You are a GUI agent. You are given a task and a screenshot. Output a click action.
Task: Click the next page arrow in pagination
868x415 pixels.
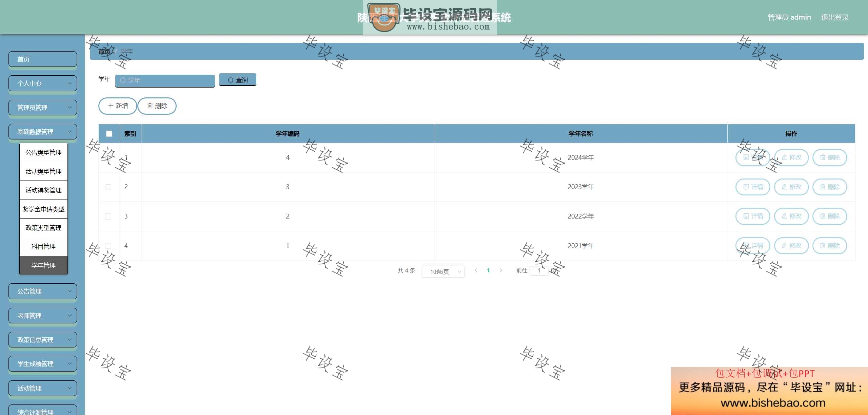click(501, 270)
